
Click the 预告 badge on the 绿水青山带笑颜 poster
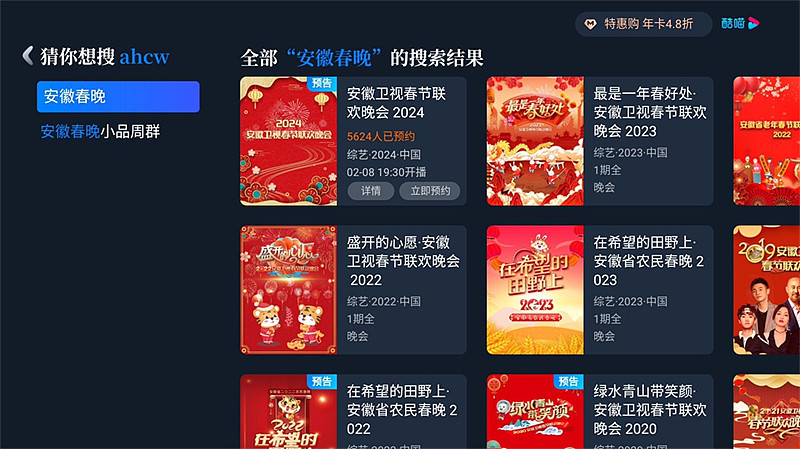pos(568,381)
